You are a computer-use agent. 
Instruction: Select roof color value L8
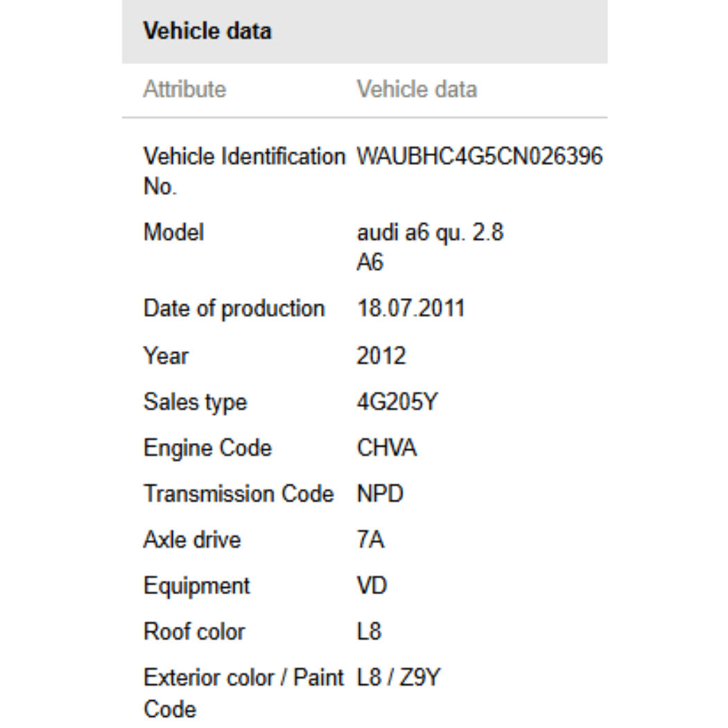tap(369, 632)
